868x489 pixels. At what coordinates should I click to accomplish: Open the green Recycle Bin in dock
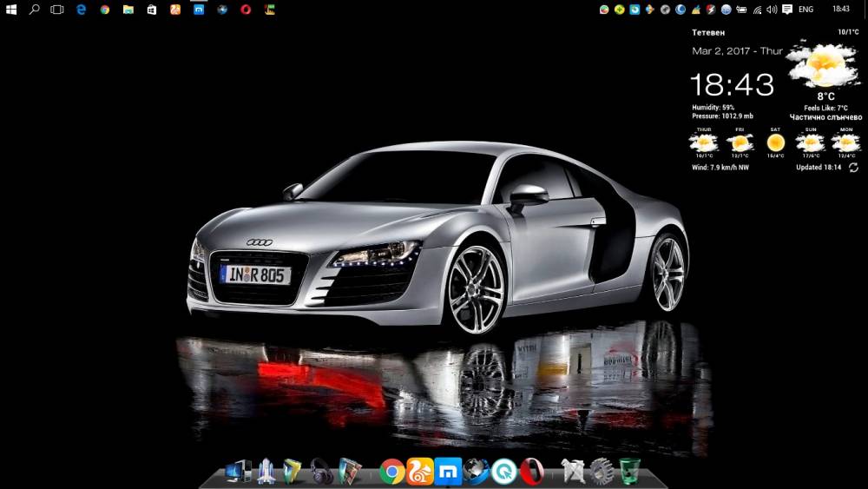630,472
